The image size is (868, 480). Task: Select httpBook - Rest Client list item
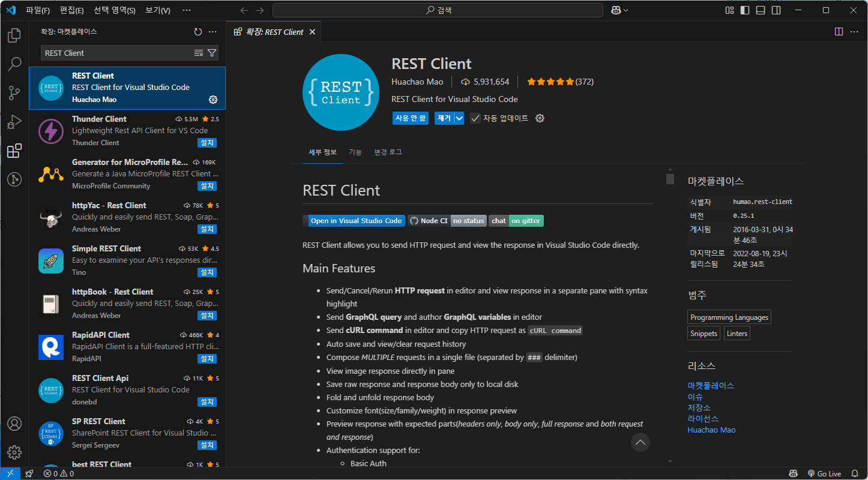[x=127, y=304]
